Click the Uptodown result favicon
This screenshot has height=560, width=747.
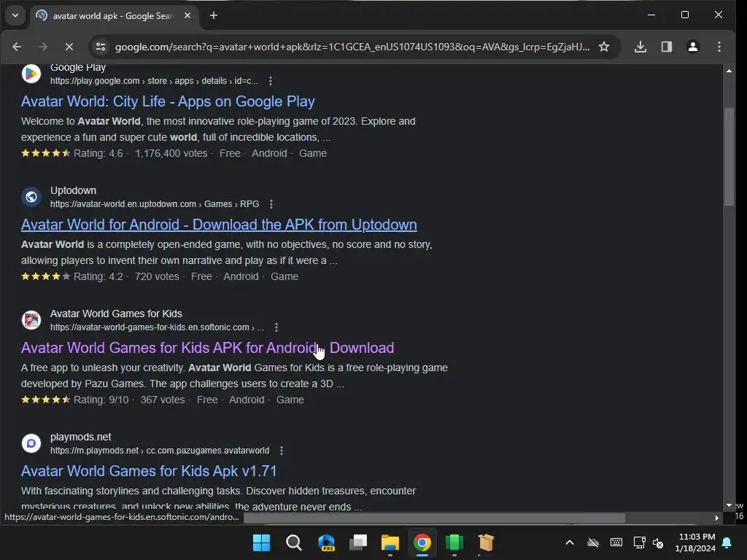coord(31,197)
